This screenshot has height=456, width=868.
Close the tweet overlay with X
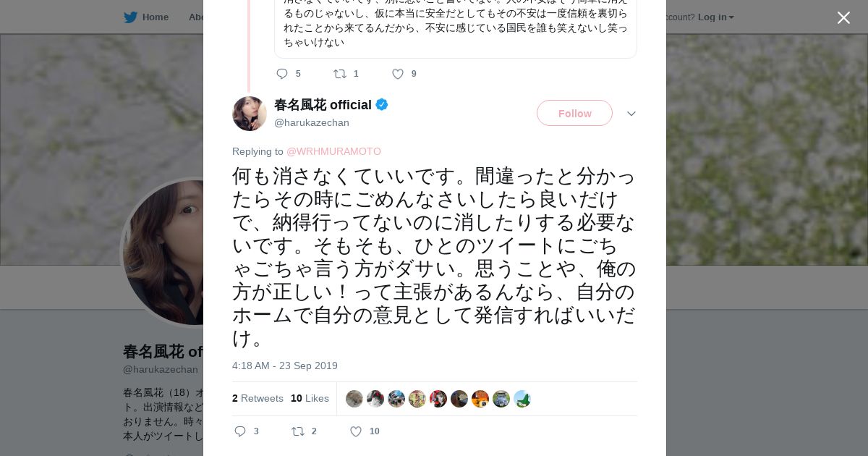843,18
